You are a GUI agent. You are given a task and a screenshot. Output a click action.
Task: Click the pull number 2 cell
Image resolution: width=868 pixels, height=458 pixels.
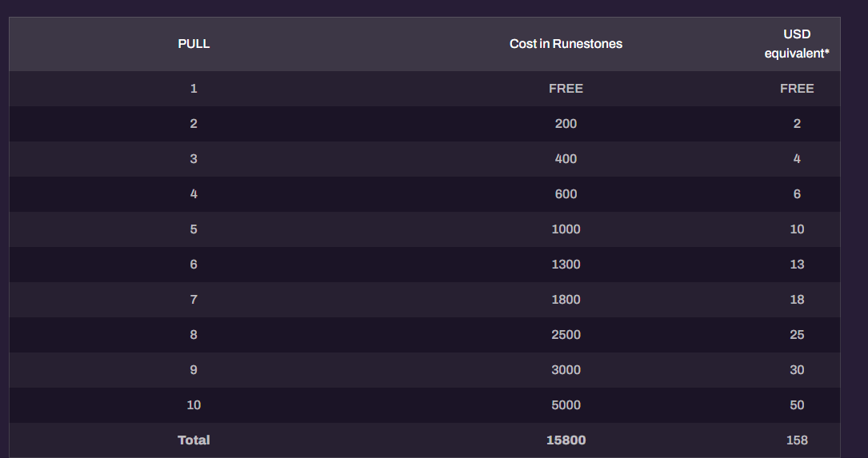(194, 124)
